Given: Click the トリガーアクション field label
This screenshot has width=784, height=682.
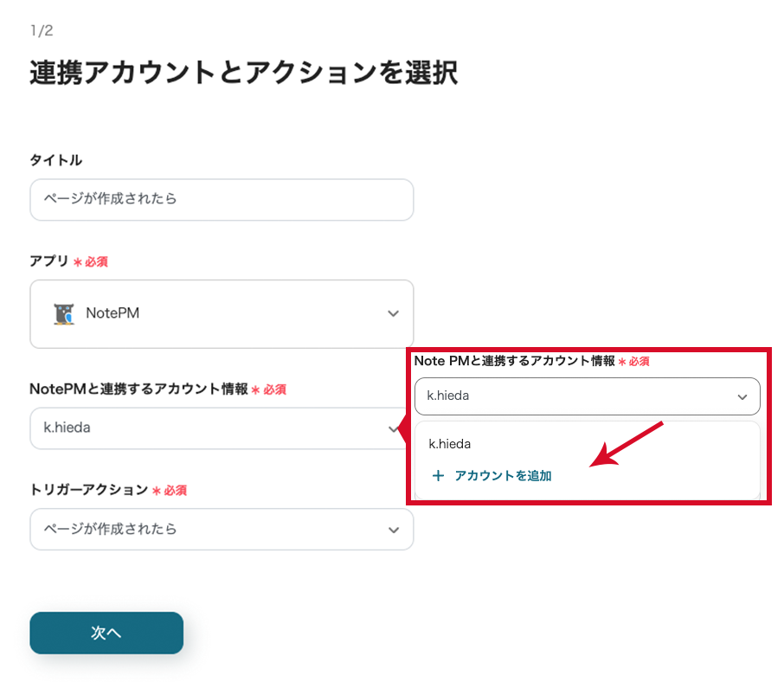Looking at the screenshot, I should [89, 490].
